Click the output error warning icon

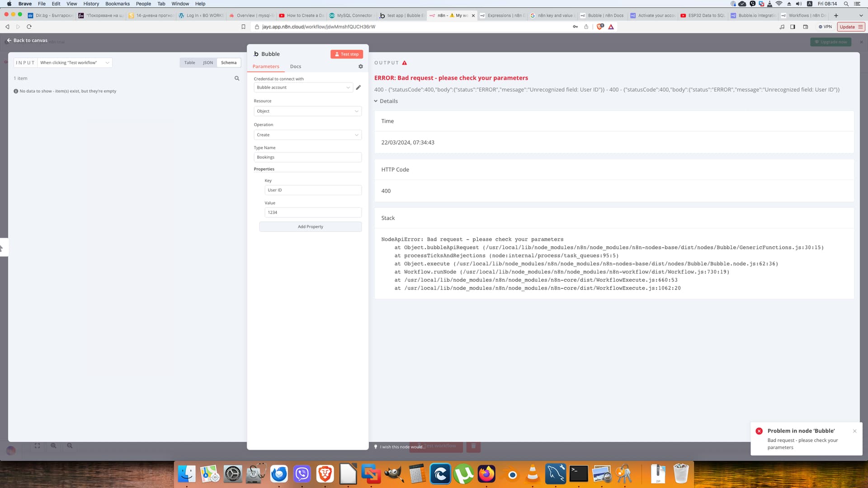coord(405,63)
